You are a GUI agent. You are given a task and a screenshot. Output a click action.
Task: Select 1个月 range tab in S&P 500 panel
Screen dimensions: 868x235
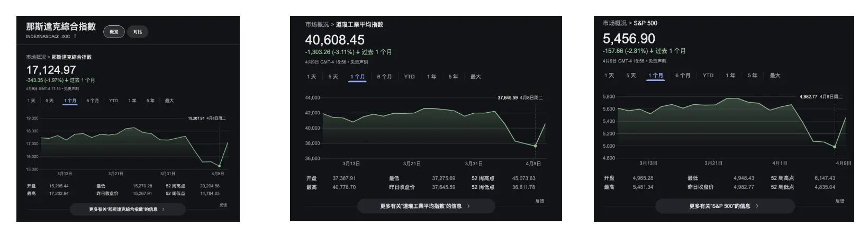click(656, 76)
